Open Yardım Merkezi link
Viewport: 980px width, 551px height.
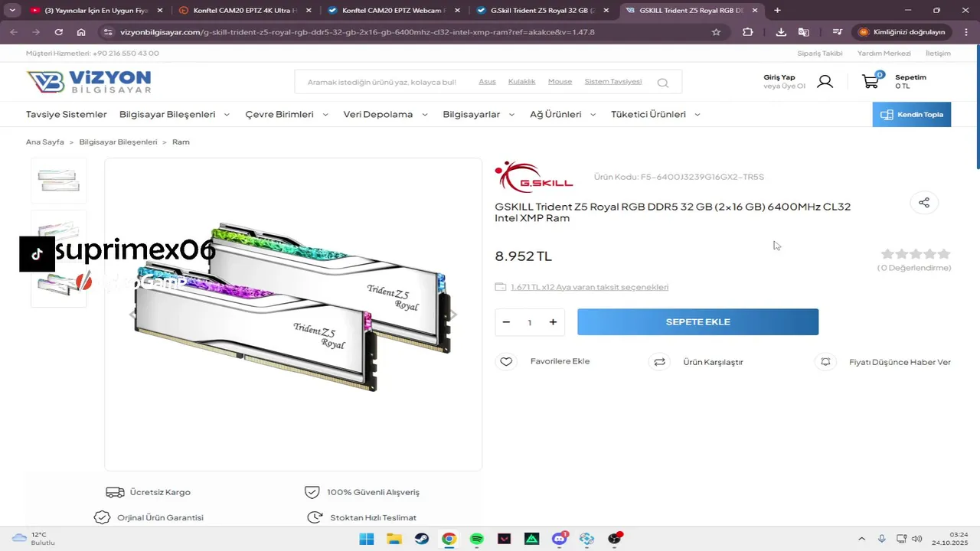click(x=884, y=54)
